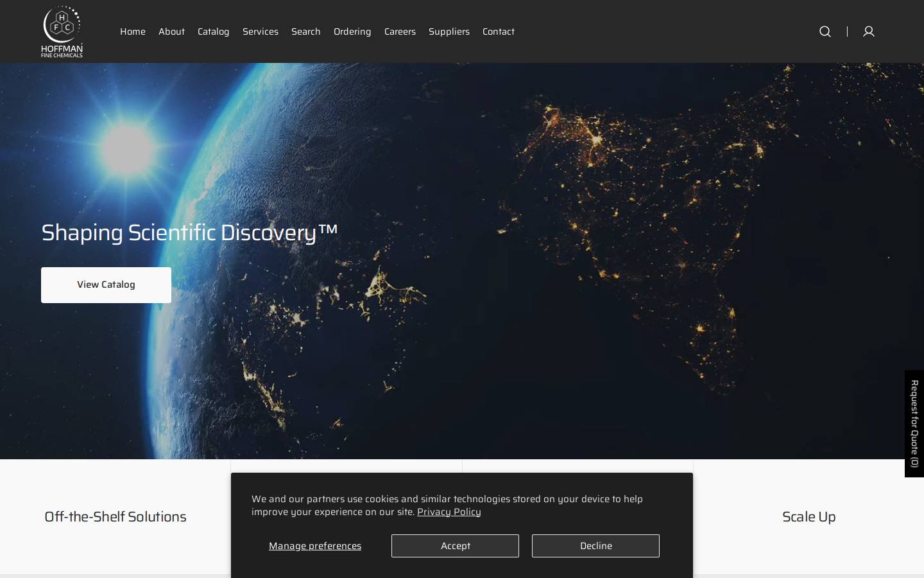Decline cookies in the banner
The image size is (924, 578).
(595, 546)
